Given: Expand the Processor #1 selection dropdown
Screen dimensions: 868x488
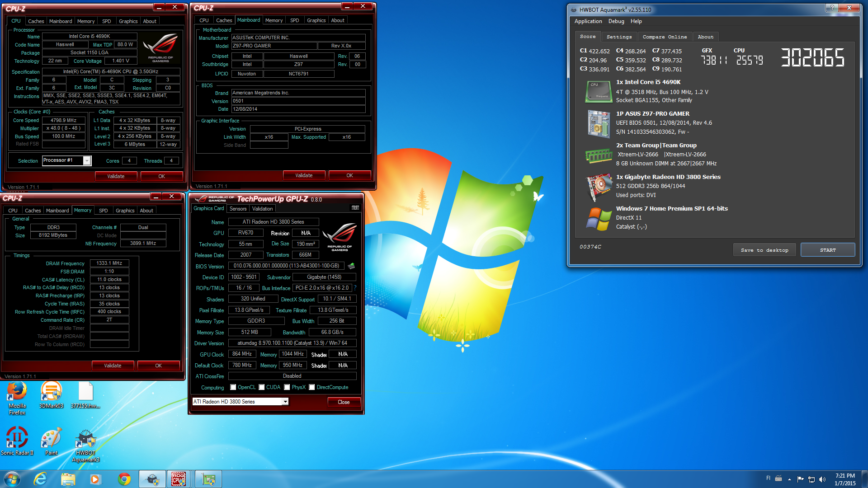Looking at the screenshot, I should 87,161.
